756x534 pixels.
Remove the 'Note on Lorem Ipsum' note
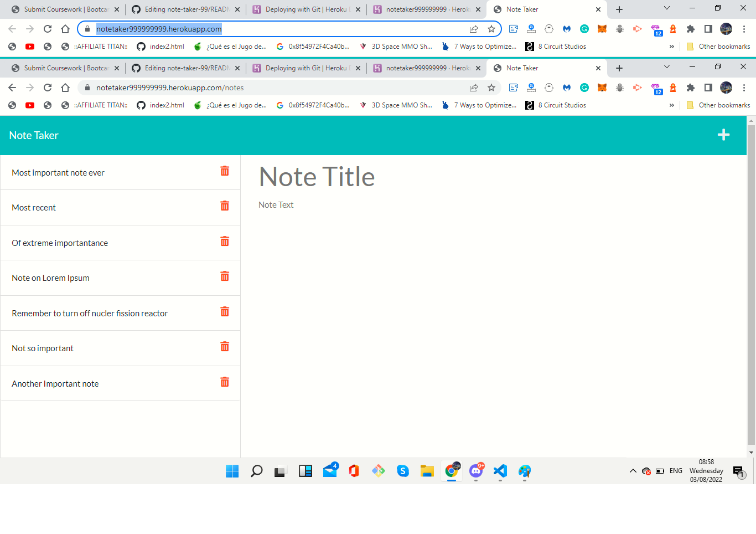coord(225,276)
